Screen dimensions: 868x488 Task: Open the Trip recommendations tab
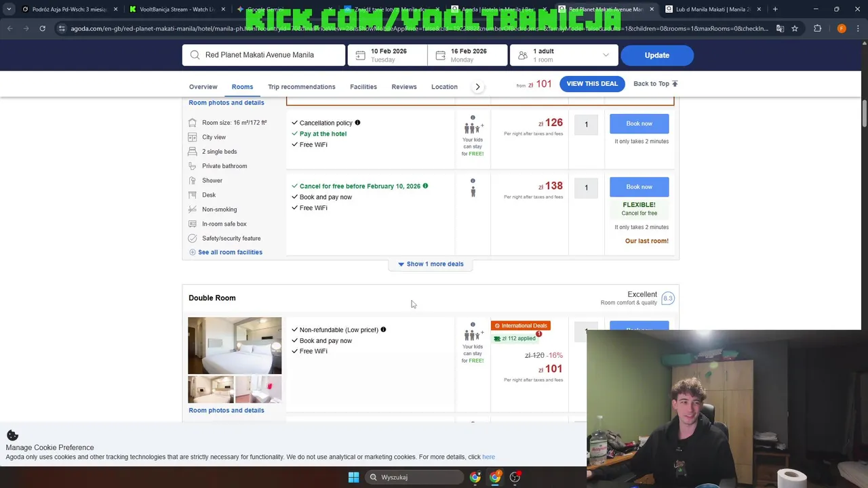coord(302,87)
